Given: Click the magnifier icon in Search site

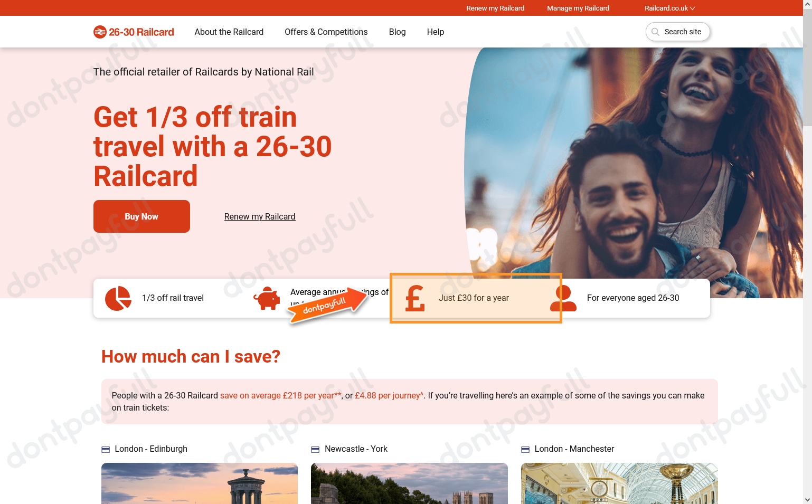Looking at the screenshot, I should tap(655, 32).
